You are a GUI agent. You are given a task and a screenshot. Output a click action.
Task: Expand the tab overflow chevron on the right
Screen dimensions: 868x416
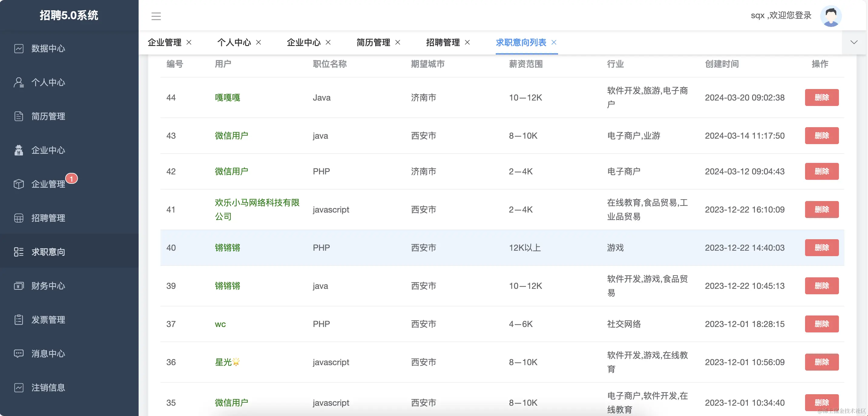point(854,42)
